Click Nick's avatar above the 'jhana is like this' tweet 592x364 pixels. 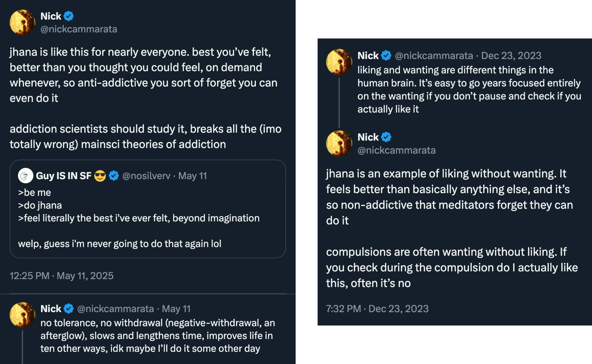pos(22,22)
